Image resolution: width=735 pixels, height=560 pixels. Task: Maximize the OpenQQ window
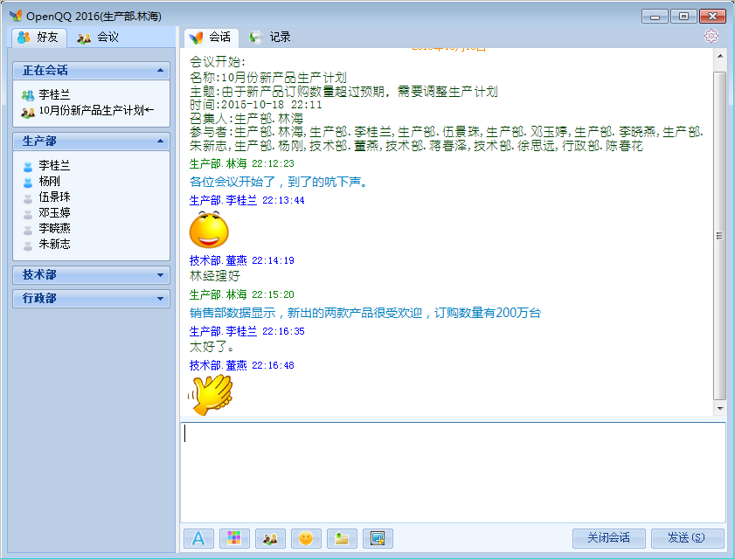[x=683, y=17]
